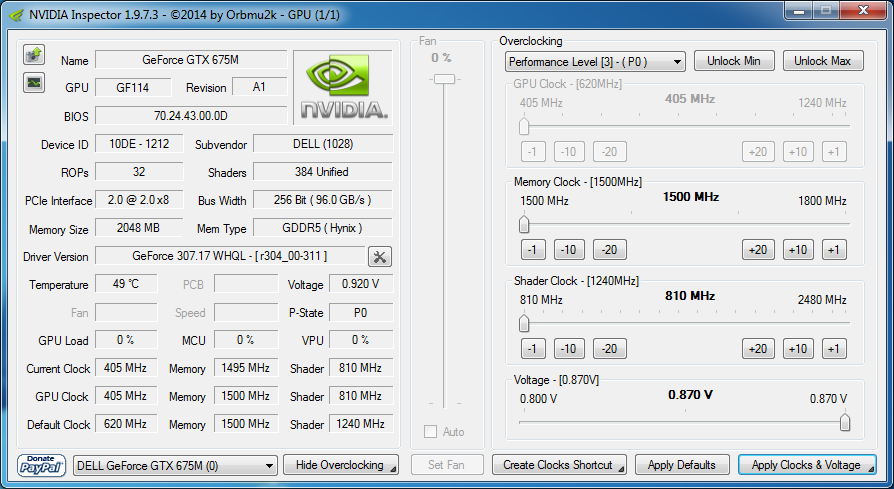Decrease Memory Clock by 10
The width and height of the screenshot is (894, 489).
point(569,250)
